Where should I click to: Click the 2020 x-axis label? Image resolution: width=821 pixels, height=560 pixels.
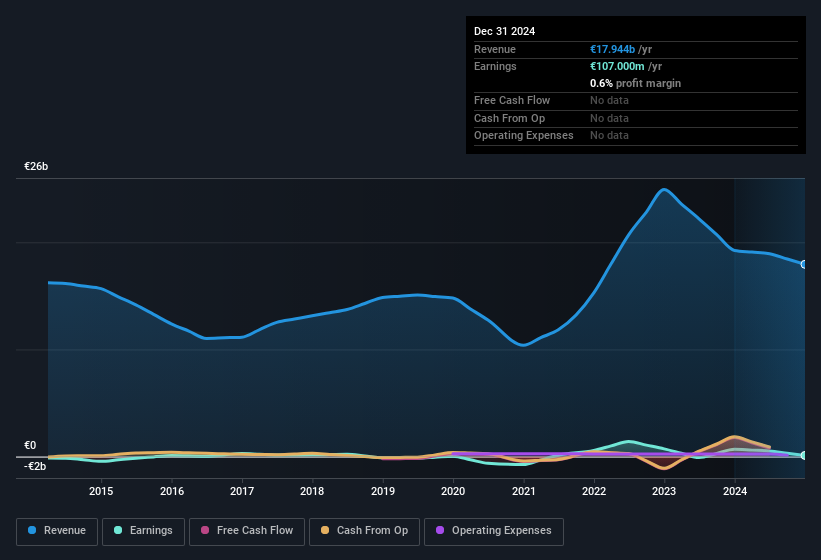click(453, 491)
